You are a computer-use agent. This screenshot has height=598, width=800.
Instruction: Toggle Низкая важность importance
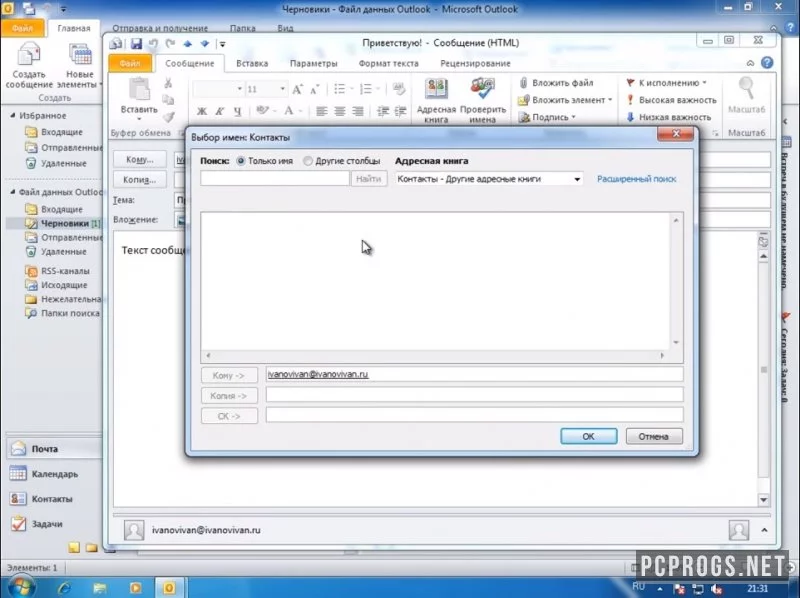[668, 117]
